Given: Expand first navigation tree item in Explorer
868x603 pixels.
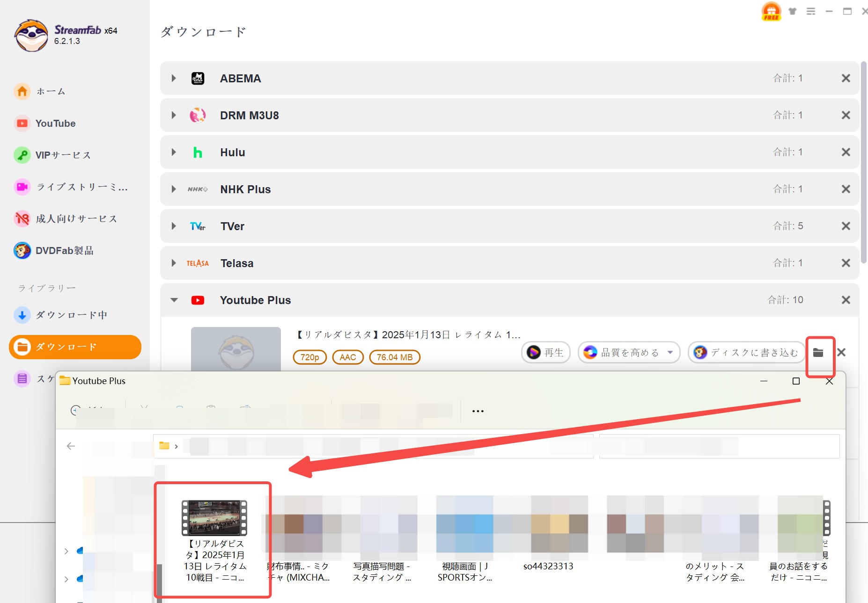Looking at the screenshot, I should coord(66,551).
